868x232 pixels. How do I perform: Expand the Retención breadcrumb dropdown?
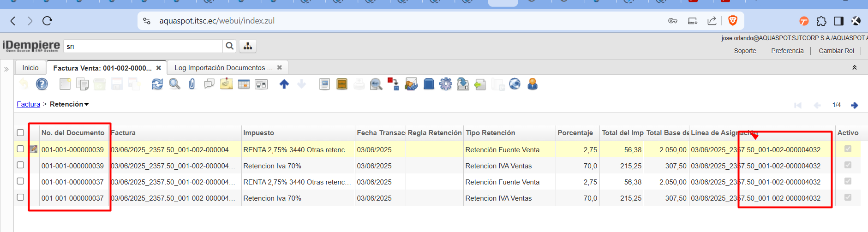(x=86, y=104)
